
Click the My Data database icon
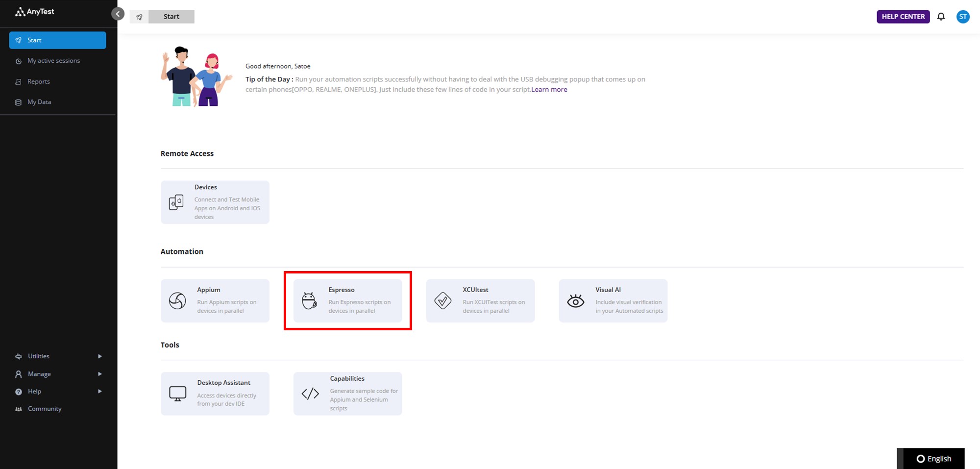pyautogui.click(x=19, y=102)
